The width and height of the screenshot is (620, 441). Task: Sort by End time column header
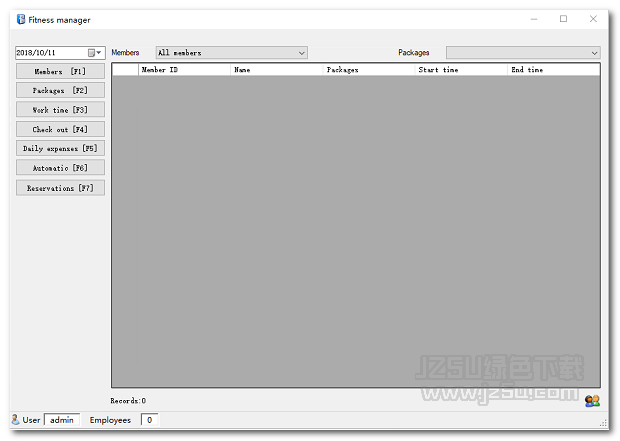(x=554, y=70)
